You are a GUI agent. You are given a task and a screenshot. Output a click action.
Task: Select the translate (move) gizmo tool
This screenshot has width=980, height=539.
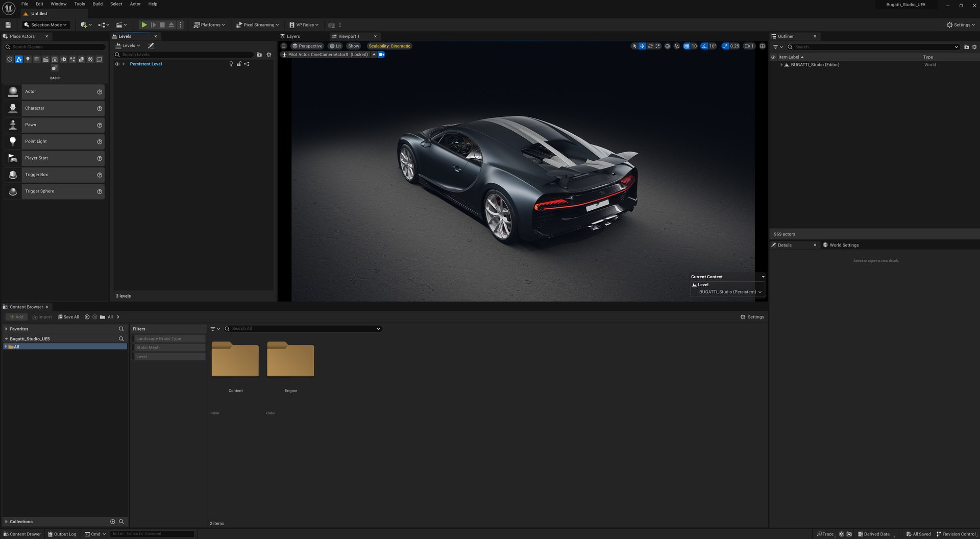(x=642, y=46)
